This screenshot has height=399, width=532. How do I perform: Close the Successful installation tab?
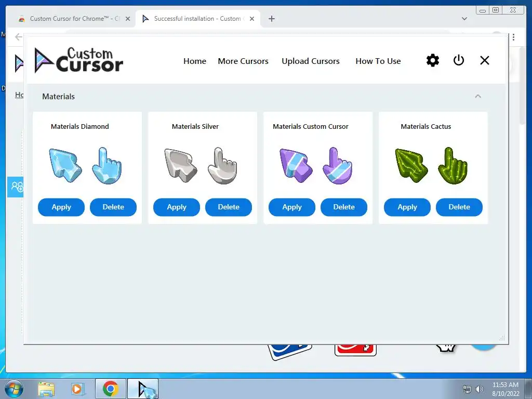click(x=252, y=19)
